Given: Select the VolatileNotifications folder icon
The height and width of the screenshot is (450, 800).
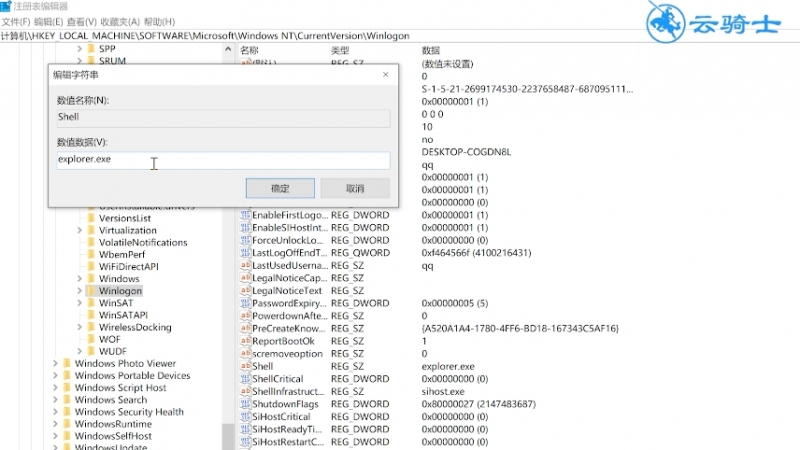Looking at the screenshot, I should coord(91,242).
